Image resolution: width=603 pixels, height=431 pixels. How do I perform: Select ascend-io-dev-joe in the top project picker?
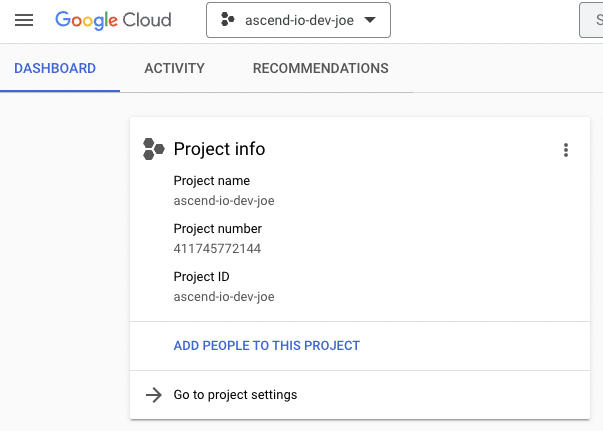[x=297, y=20]
